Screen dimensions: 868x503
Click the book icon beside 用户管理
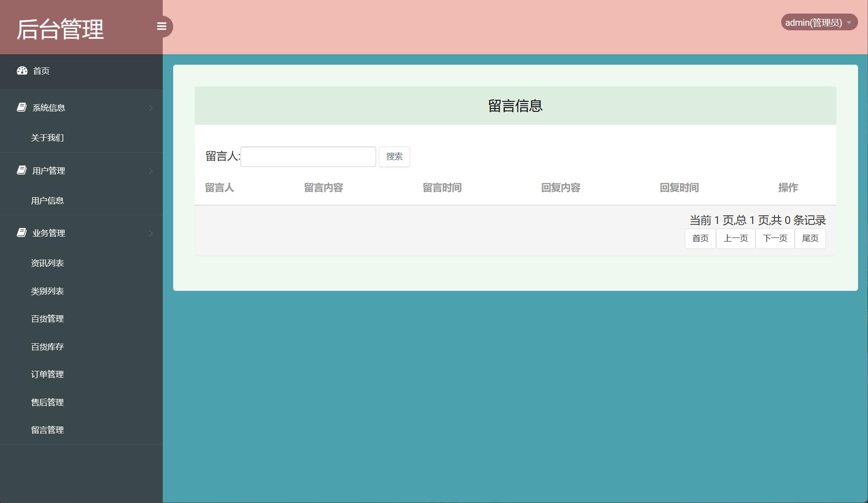[x=21, y=171]
